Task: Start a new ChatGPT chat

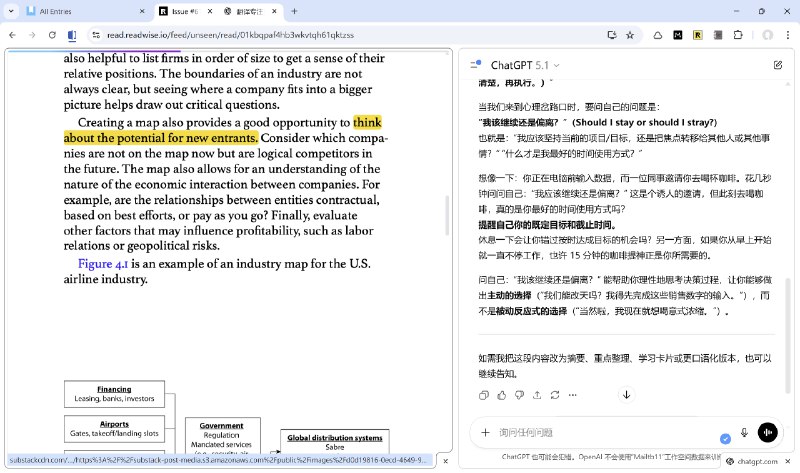Action: (778, 65)
